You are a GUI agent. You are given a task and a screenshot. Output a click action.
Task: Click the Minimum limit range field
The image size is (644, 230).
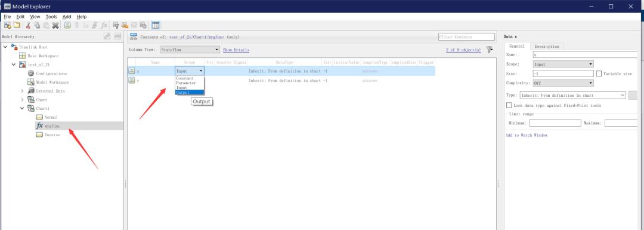[x=555, y=123]
